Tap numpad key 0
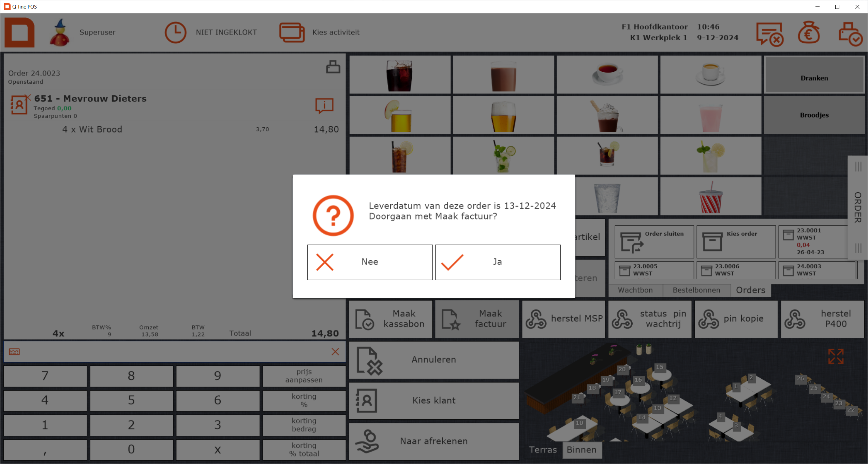The image size is (868, 464). [x=131, y=449]
